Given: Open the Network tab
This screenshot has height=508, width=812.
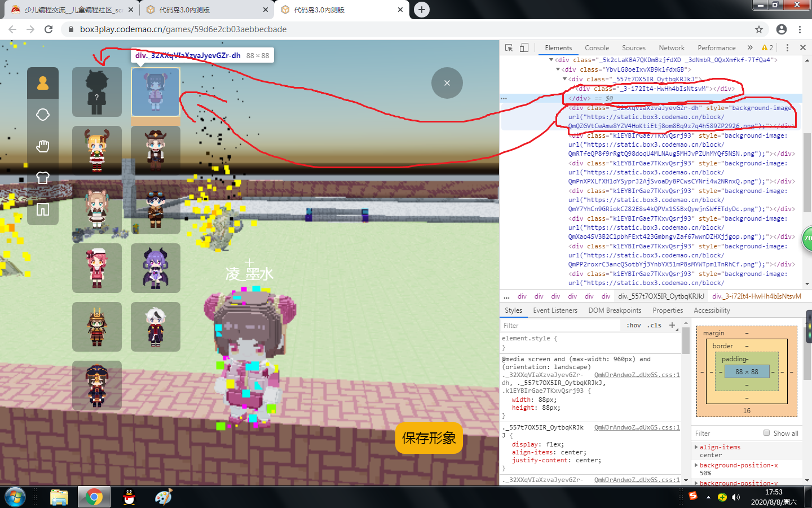Looking at the screenshot, I should [672, 48].
